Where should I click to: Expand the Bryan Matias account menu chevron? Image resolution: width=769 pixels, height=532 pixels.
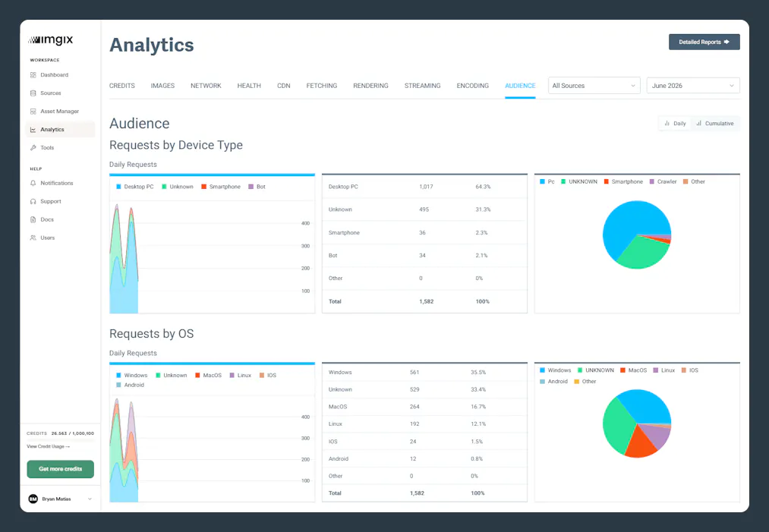click(x=90, y=499)
